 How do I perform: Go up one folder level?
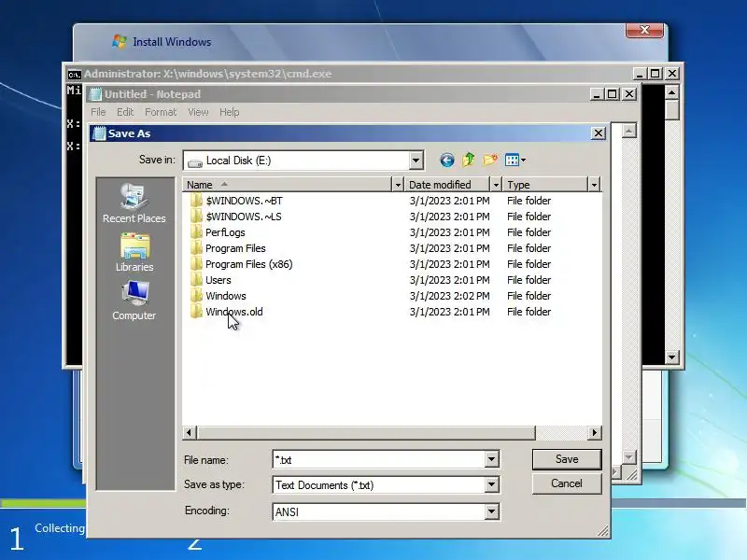(469, 160)
